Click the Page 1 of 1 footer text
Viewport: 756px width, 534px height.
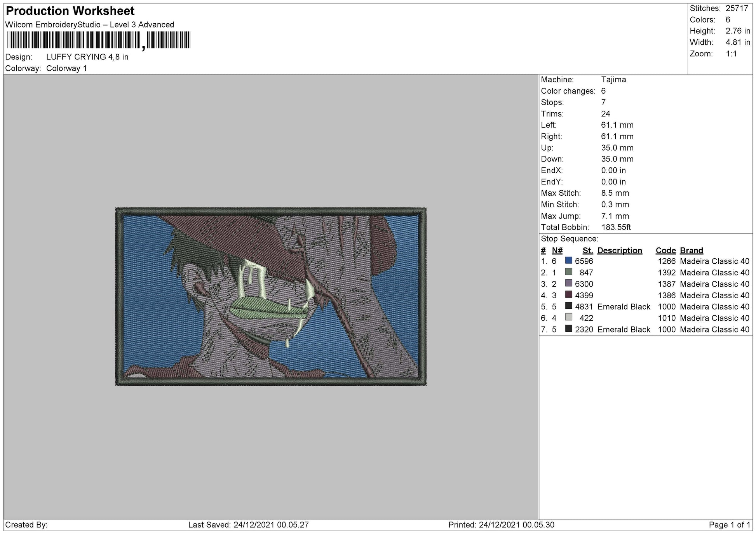[x=730, y=525]
